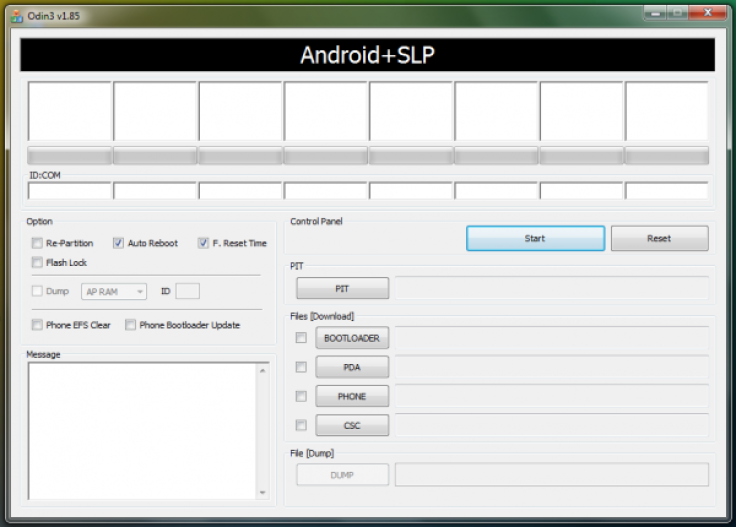Check the box next to PDA
The width and height of the screenshot is (736, 527).
(301, 367)
